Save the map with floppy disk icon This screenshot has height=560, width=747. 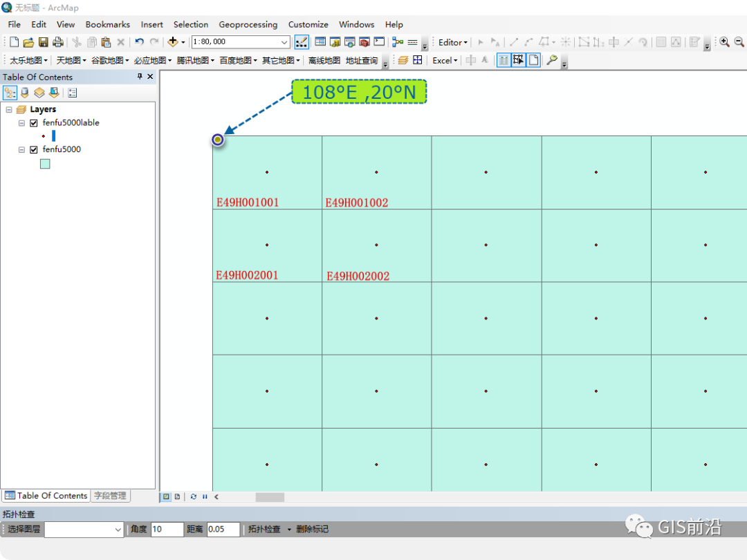coord(44,42)
